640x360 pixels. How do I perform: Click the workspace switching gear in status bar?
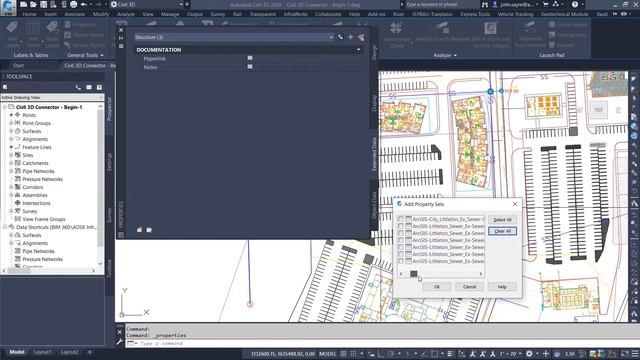point(529,354)
